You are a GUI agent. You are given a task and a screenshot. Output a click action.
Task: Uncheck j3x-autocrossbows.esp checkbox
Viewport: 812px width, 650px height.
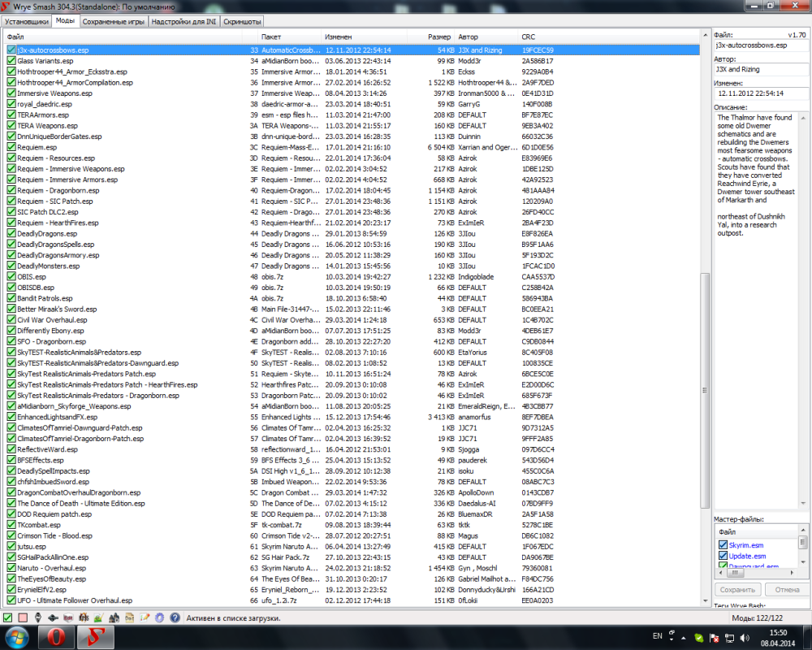point(11,50)
